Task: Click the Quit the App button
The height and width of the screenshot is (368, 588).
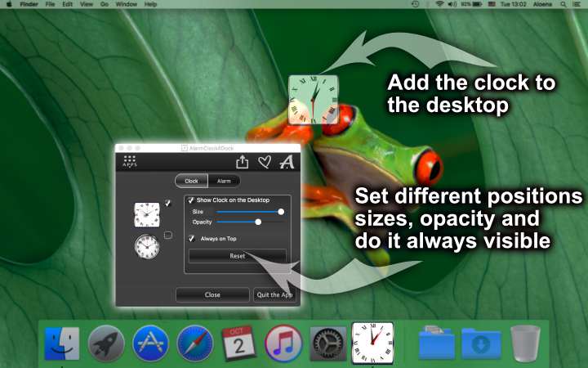Action: [274, 294]
